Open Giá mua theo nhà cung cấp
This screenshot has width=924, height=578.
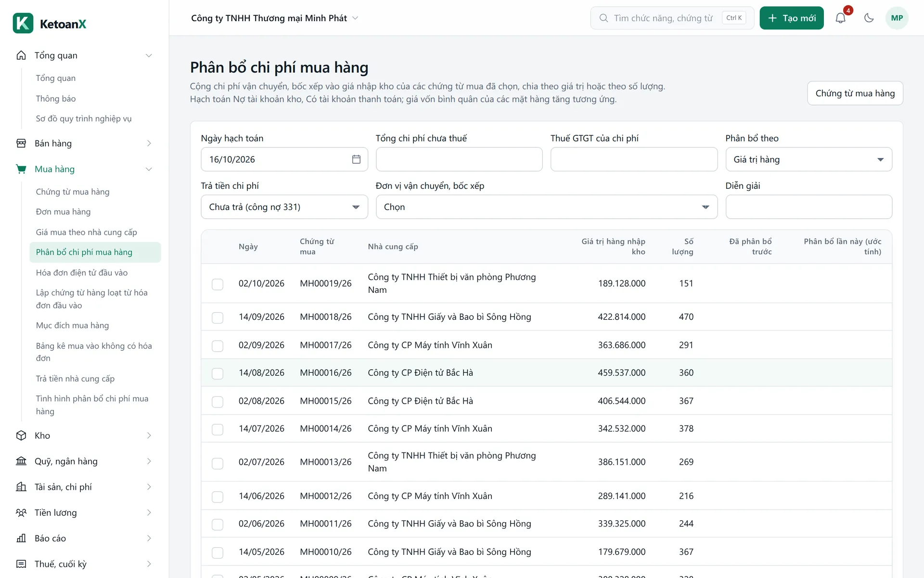87,232
